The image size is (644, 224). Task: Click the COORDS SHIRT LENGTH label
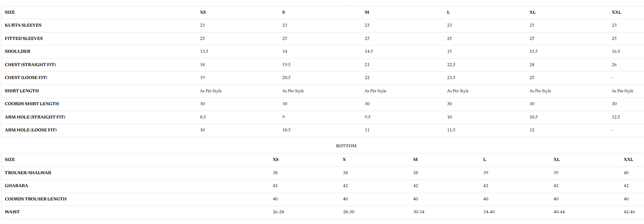(32, 104)
